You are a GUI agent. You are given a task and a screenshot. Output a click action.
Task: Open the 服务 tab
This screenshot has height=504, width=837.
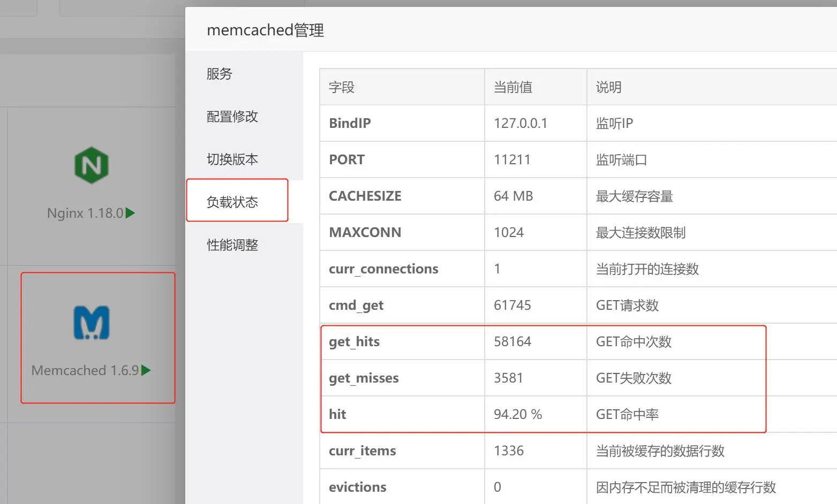(x=244, y=74)
